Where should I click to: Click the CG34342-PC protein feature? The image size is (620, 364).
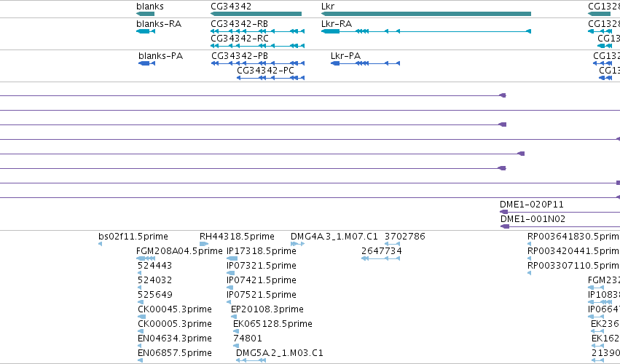(x=270, y=78)
